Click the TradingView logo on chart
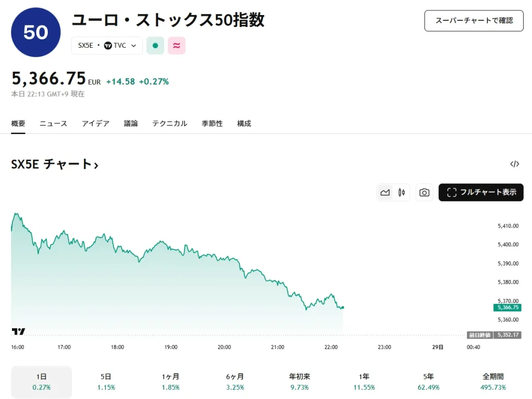The image size is (532, 399). point(18,331)
